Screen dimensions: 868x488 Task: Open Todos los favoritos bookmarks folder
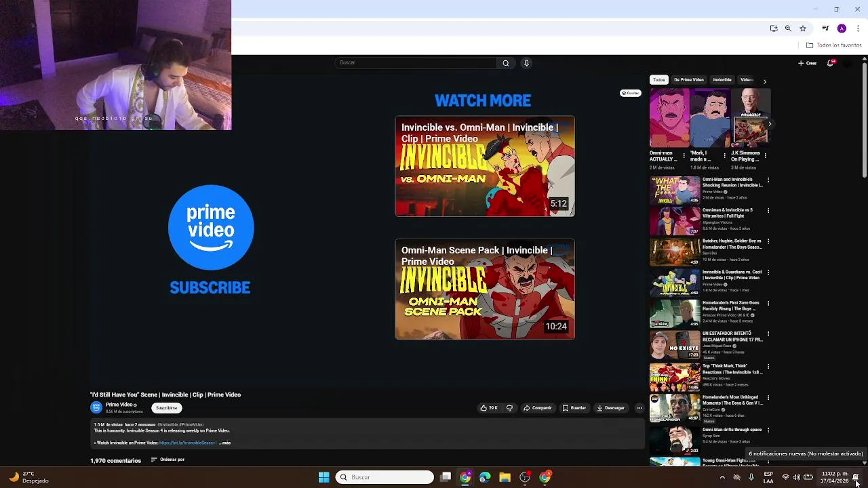point(833,45)
